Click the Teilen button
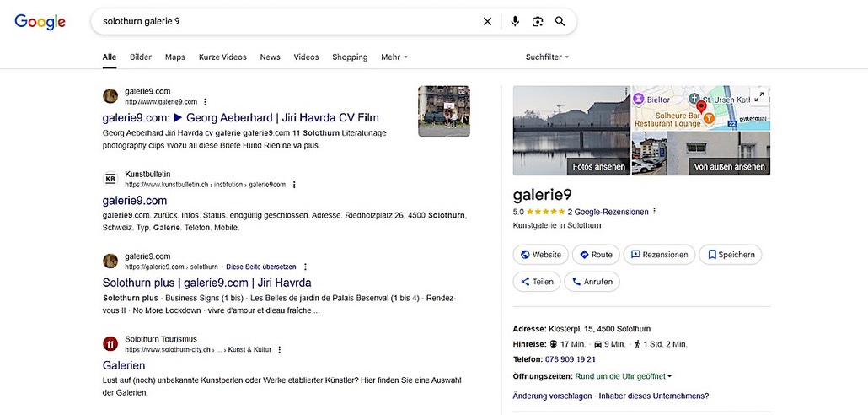 (537, 282)
